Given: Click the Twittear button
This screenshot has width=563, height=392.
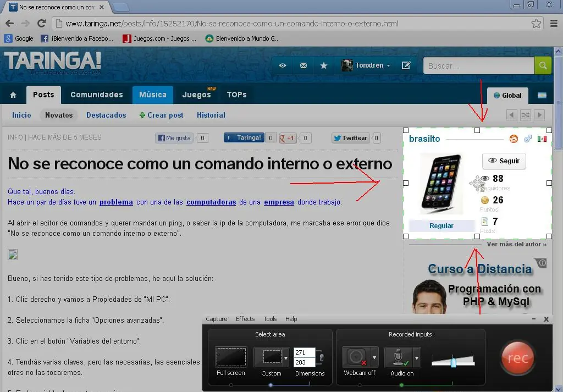Looking at the screenshot, I should (x=350, y=138).
